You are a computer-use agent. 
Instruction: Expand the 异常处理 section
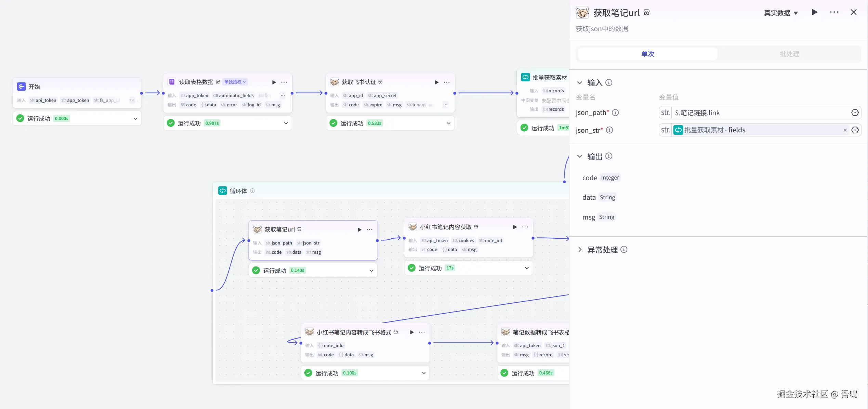click(x=580, y=250)
